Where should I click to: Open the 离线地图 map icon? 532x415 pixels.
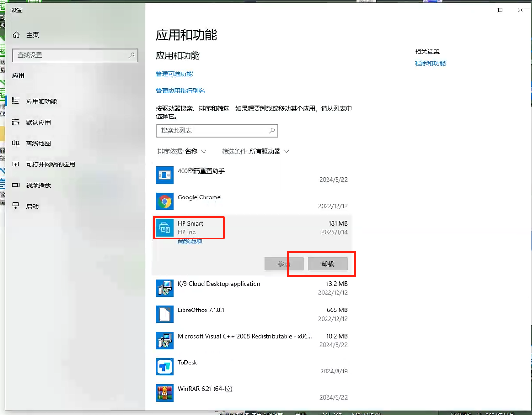click(16, 143)
